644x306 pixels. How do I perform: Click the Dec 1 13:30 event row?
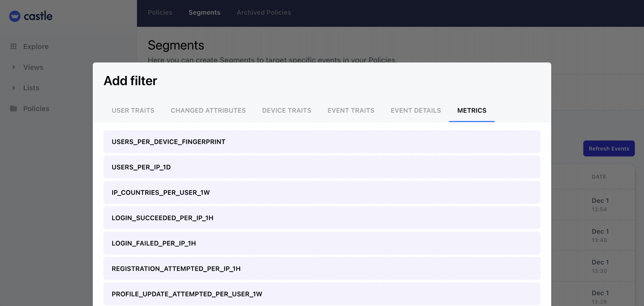593,266
